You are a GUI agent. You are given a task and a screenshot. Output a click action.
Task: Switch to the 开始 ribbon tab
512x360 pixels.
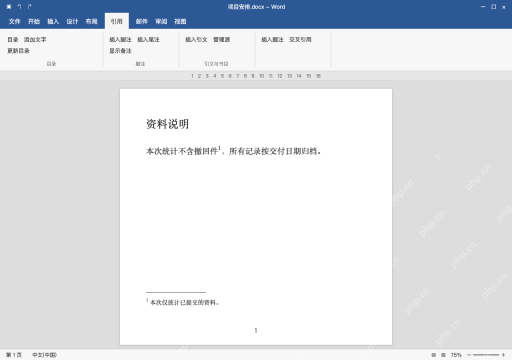(34, 21)
